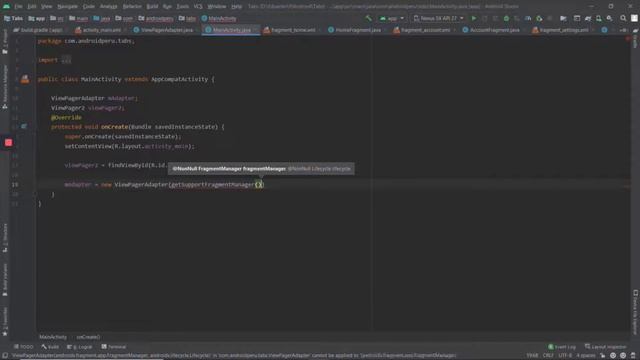Open the TODO tool window

point(24,347)
